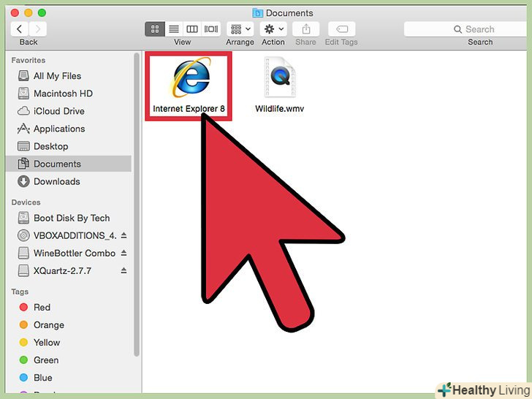The width and height of the screenshot is (532, 399).
Task: Select the WineBottler Combo volume
Action: (x=66, y=253)
